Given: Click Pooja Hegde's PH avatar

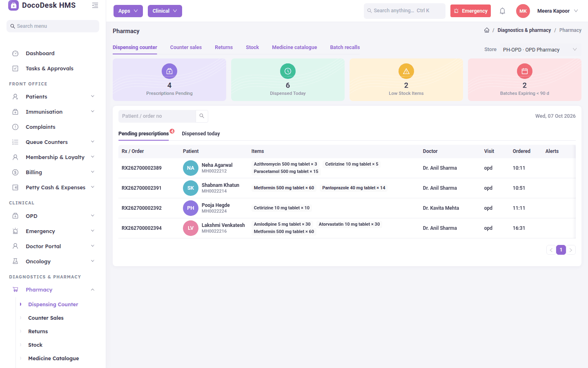Looking at the screenshot, I should pyautogui.click(x=191, y=208).
